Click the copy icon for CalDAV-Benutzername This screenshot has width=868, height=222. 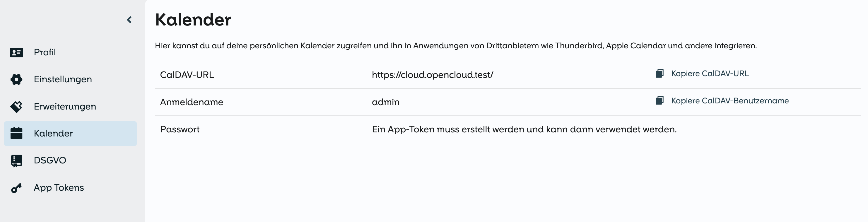pos(659,101)
